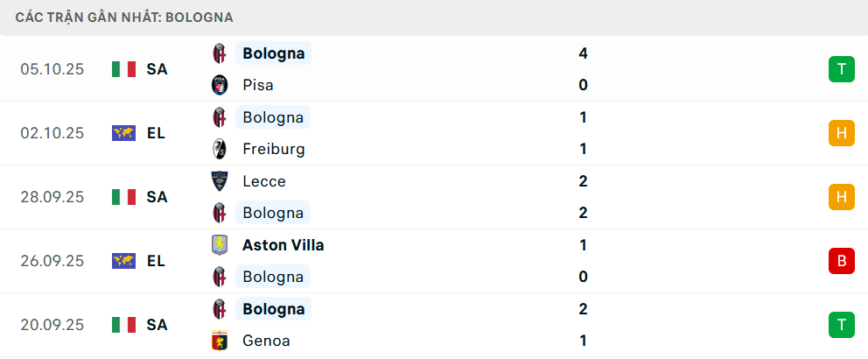Screen dimensions: 868x359
Task: Click the Europa League icon on 26.09.25 row
Action: coord(124,261)
